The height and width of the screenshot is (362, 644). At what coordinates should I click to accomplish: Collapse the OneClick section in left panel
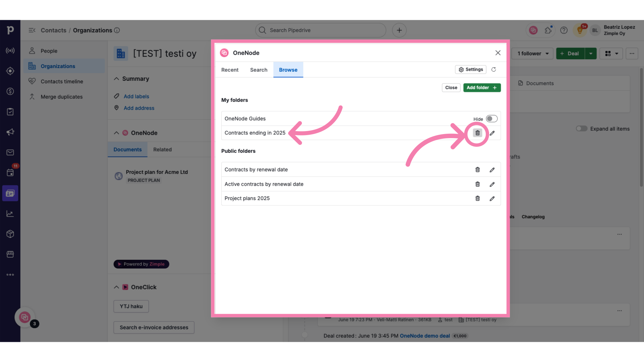pyautogui.click(x=116, y=287)
